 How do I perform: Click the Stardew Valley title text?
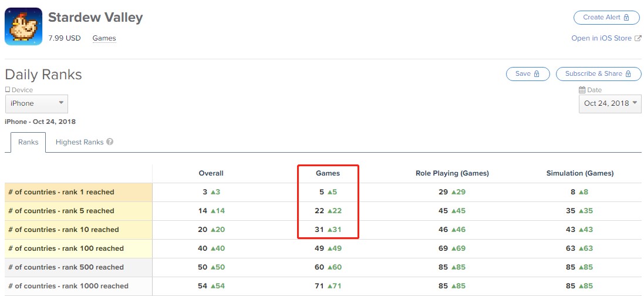point(95,17)
